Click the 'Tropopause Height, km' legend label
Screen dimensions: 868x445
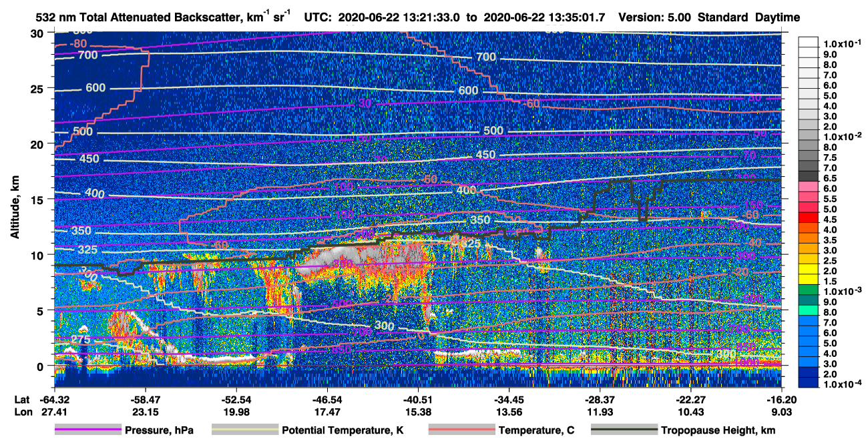(x=718, y=430)
